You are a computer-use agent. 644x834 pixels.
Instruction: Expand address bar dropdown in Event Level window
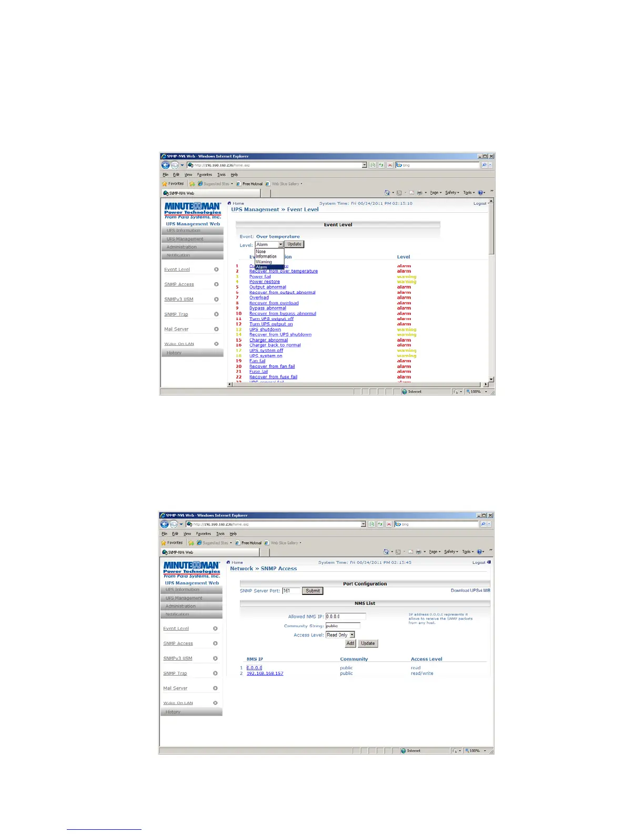[364, 165]
